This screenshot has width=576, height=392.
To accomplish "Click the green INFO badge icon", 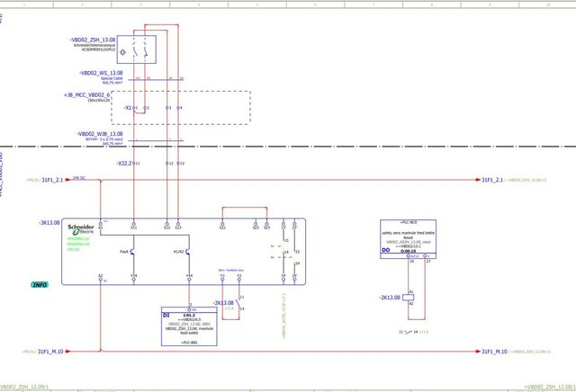I will pyautogui.click(x=40, y=284).
